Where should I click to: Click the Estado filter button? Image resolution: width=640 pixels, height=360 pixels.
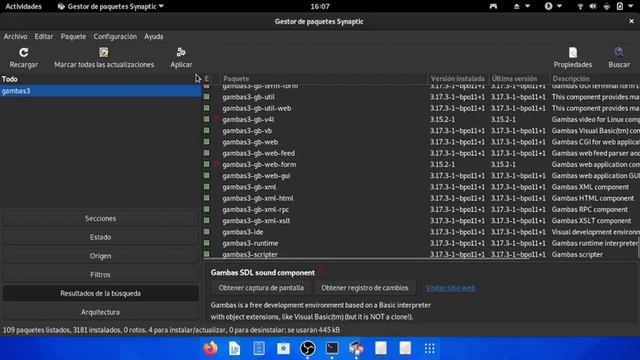(100, 237)
